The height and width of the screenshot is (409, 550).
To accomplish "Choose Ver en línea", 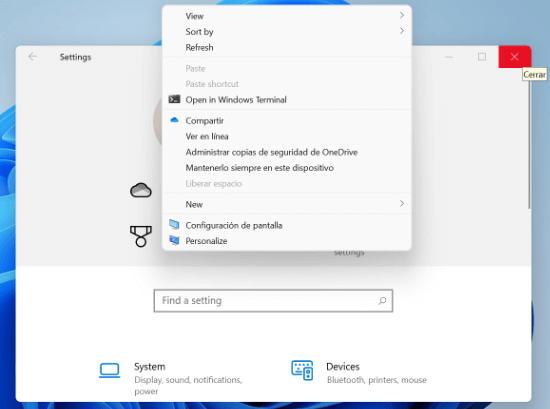I will 287,136.
